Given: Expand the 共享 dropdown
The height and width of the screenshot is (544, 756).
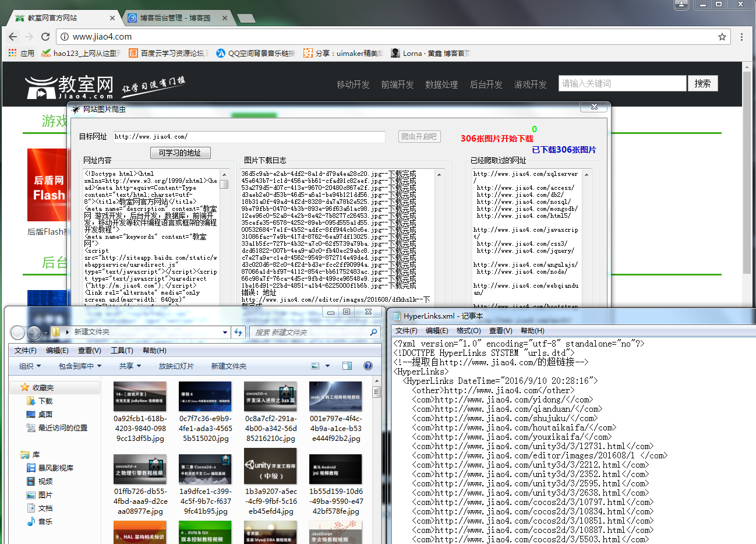Looking at the screenshot, I should click(130, 366).
